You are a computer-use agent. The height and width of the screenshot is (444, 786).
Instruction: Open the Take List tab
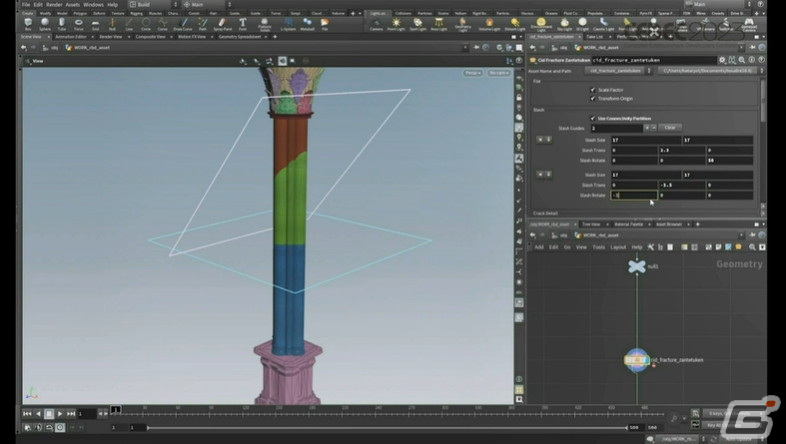tap(595, 37)
